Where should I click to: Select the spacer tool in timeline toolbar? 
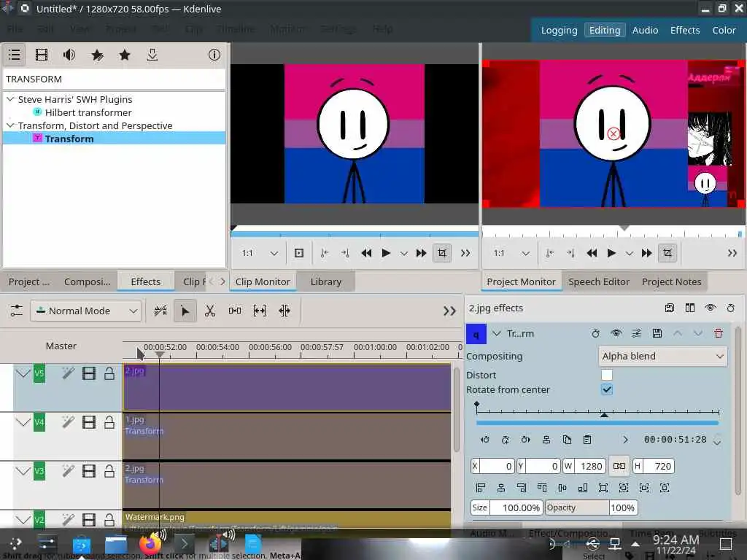click(235, 311)
